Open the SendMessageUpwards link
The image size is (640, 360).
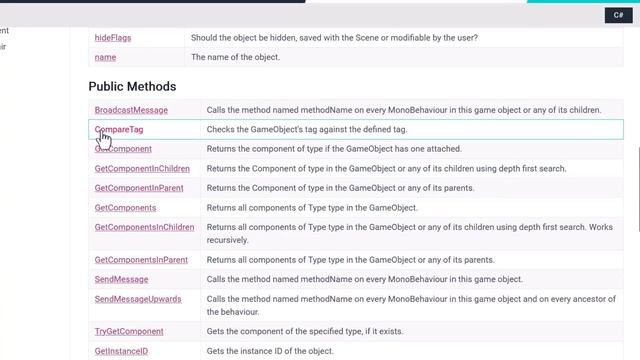coord(138,299)
